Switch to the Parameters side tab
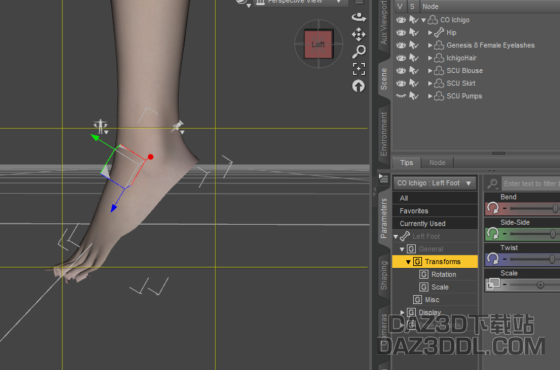 click(x=384, y=218)
